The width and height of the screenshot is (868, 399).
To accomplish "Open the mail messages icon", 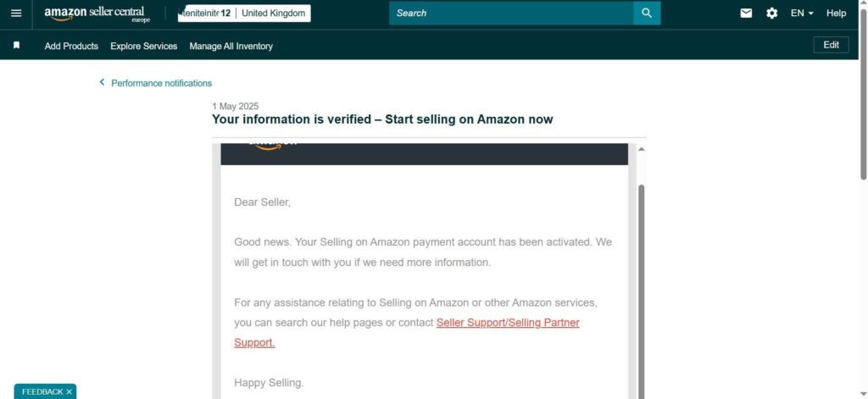I will (746, 14).
